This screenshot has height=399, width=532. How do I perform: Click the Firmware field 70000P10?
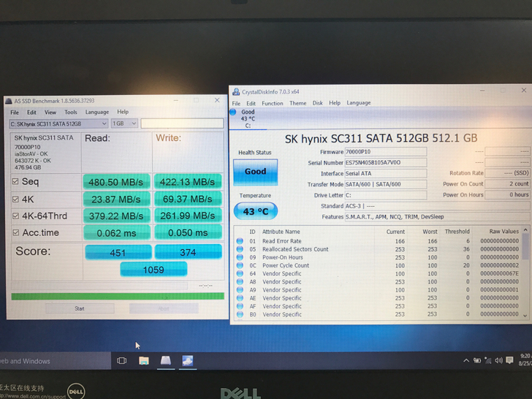point(385,152)
